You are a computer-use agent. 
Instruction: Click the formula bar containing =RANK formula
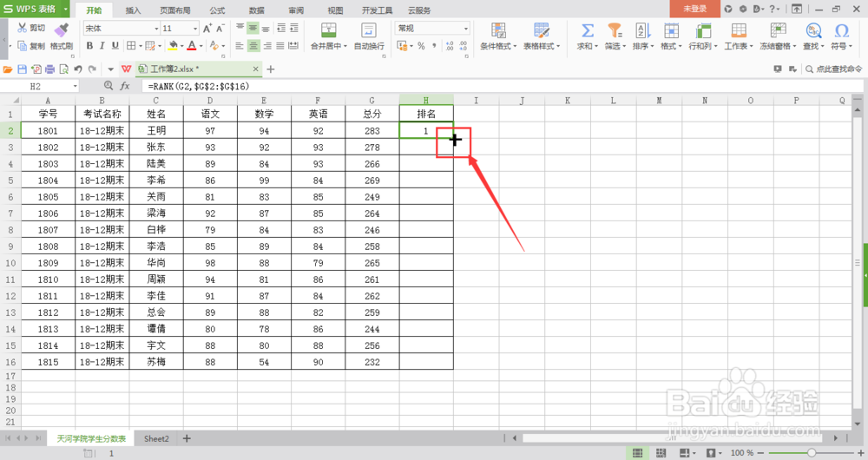pos(503,86)
